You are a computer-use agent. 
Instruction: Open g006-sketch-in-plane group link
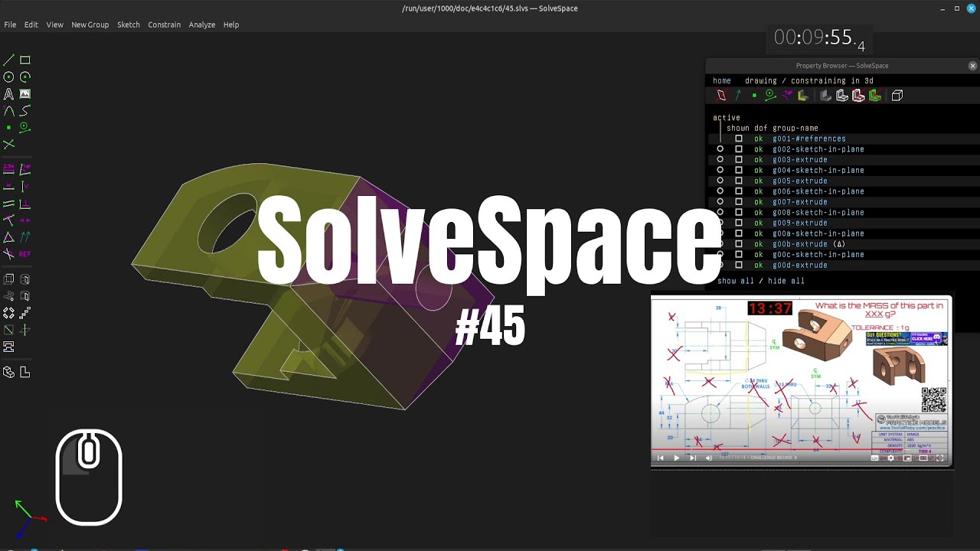pos(818,191)
